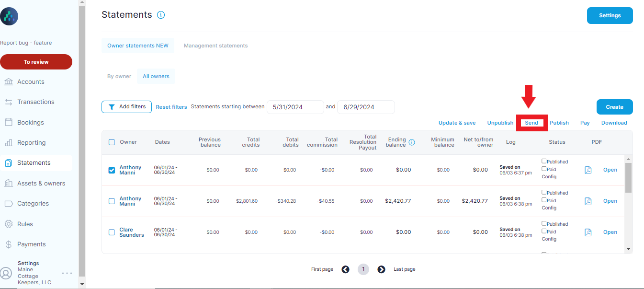Click the Unpublish action
This screenshot has height=289, width=644.
(x=500, y=123)
